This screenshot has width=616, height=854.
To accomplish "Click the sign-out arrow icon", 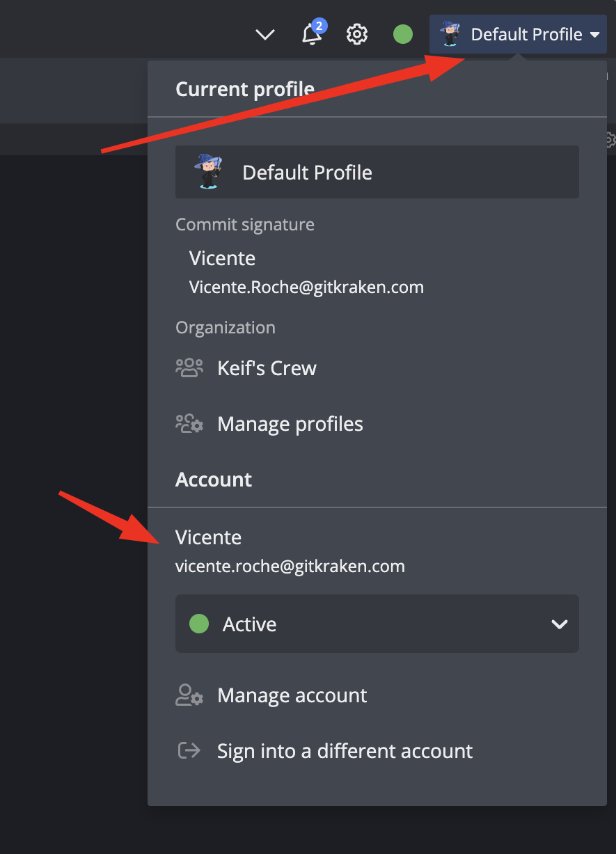I will [189, 750].
